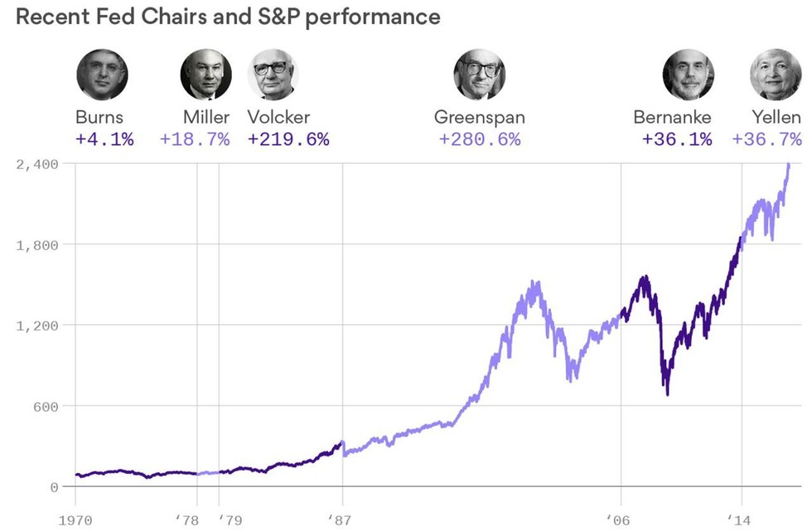Click Burns' portrait photo
Image resolution: width=812 pixels, height=531 pixels.
coord(102,75)
